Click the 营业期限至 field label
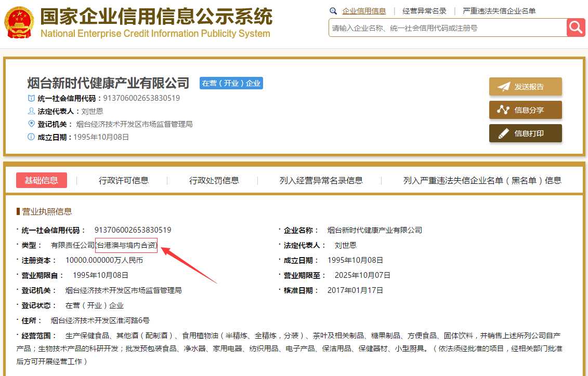 [x=305, y=275]
